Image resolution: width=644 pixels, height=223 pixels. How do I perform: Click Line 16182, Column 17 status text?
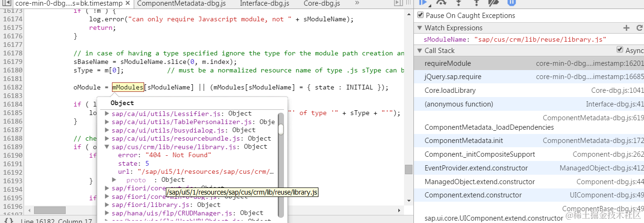click(56, 221)
